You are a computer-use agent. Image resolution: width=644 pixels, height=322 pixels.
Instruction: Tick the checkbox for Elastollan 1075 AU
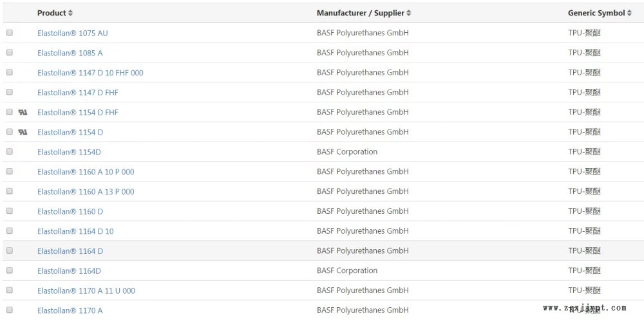click(10, 32)
